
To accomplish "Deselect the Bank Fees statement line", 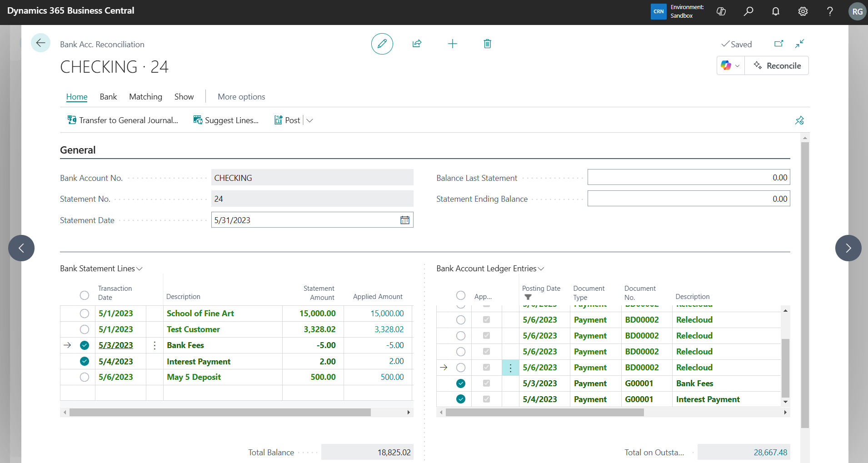I will point(85,345).
